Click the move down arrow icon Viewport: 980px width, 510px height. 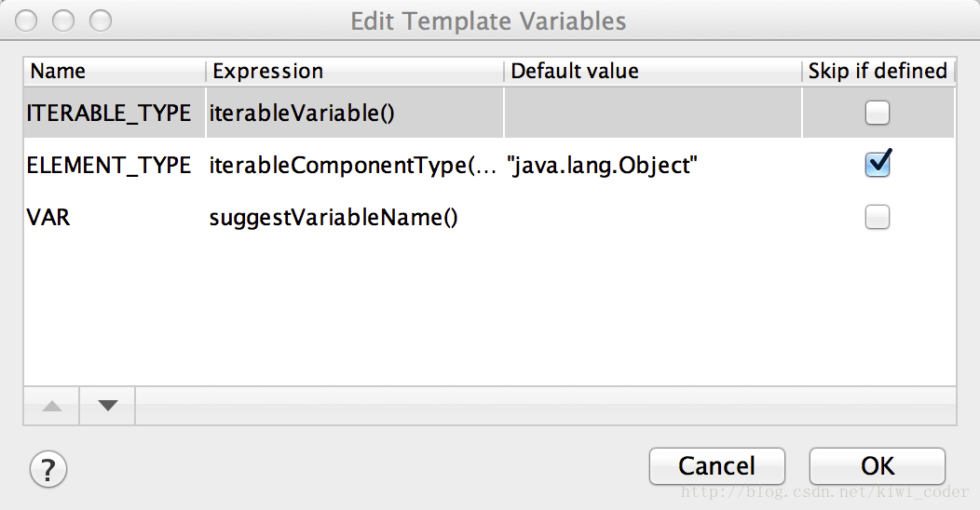107,407
